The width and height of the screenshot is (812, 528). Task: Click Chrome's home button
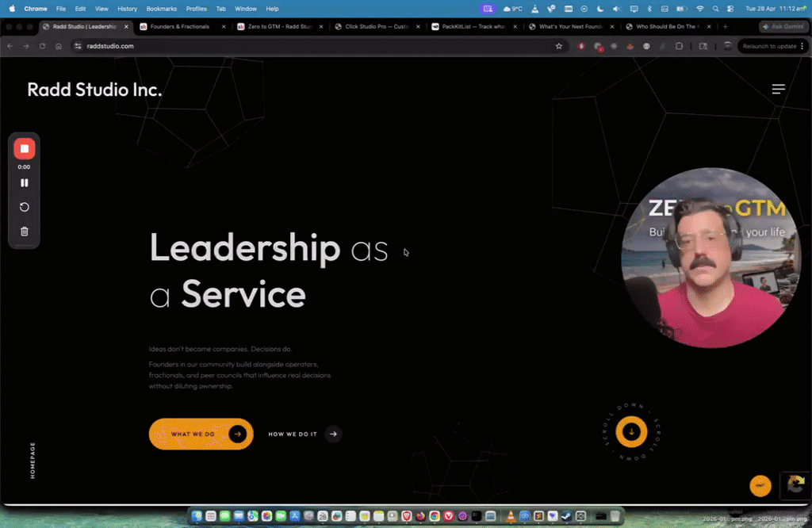click(x=59, y=46)
